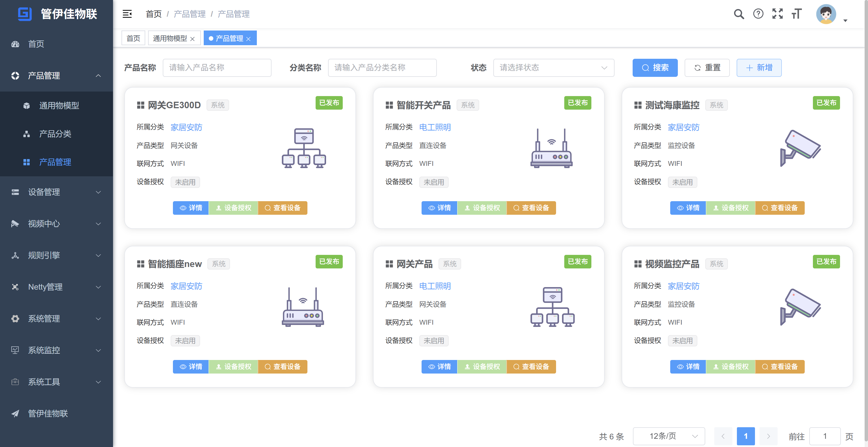Close the 通用物模型 tab
The height and width of the screenshot is (447, 868).
click(192, 39)
